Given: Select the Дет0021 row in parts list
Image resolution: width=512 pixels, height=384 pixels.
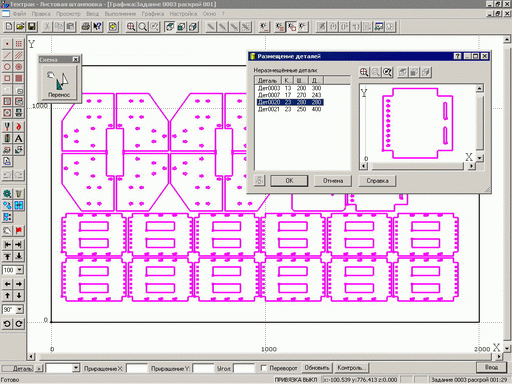Looking at the screenshot, I should coord(290,109).
